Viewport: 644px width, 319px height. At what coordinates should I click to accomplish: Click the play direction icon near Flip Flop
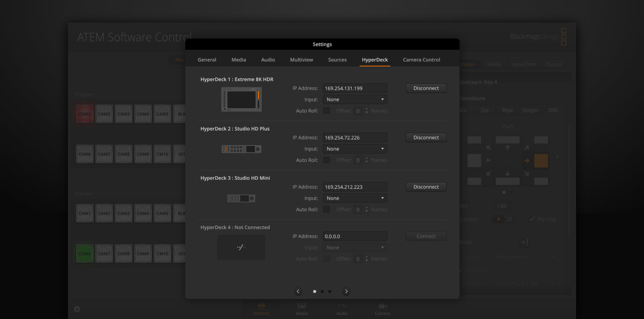pyautogui.click(x=499, y=219)
